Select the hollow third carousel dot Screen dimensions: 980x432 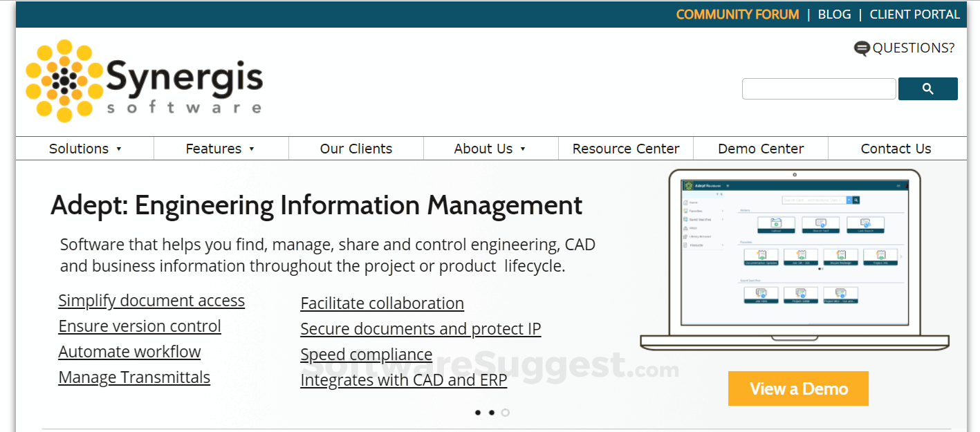506,413
